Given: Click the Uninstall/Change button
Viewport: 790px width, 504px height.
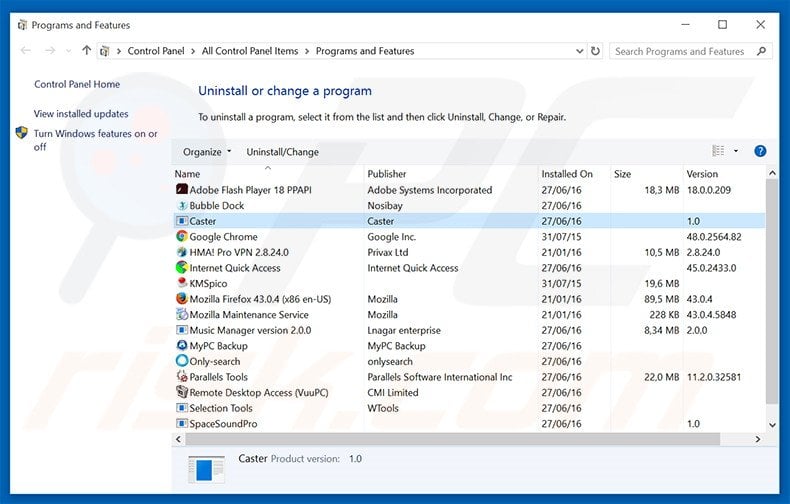Looking at the screenshot, I should pos(283,152).
